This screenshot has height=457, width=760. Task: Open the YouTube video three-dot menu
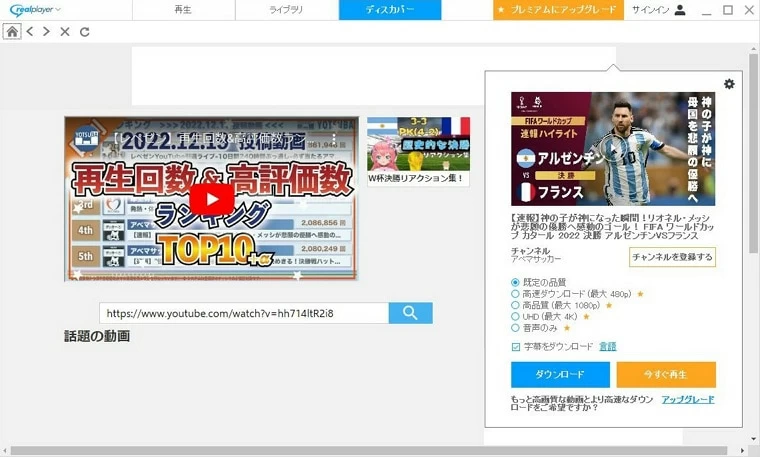[x=333, y=139]
